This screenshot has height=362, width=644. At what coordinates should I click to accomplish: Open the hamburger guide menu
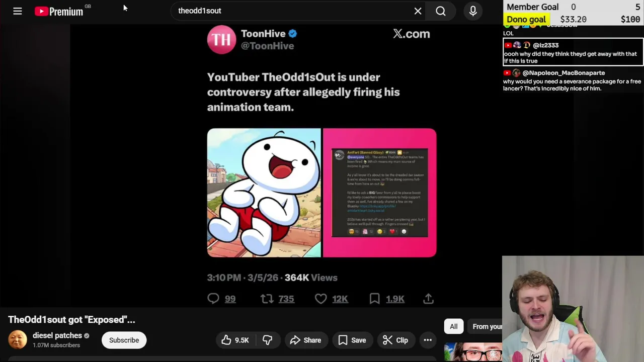[18, 11]
